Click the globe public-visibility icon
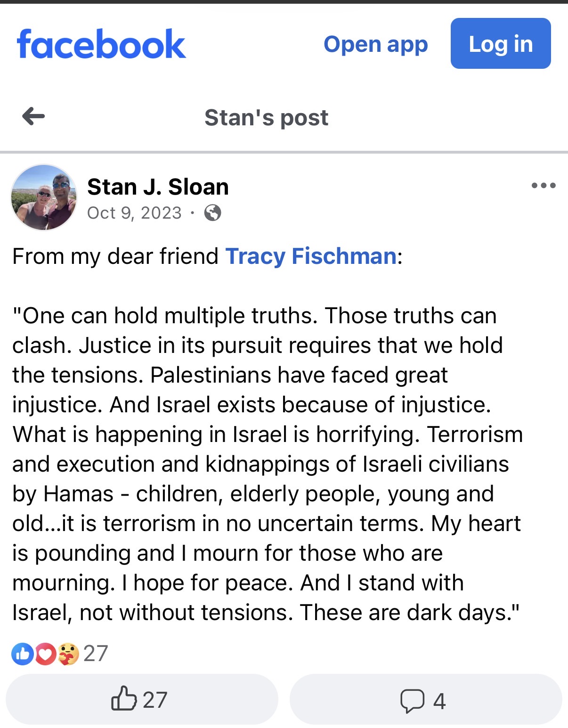Image resolution: width=568 pixels, height=728 pixels. pyautogui.click(x=213, y=213)
